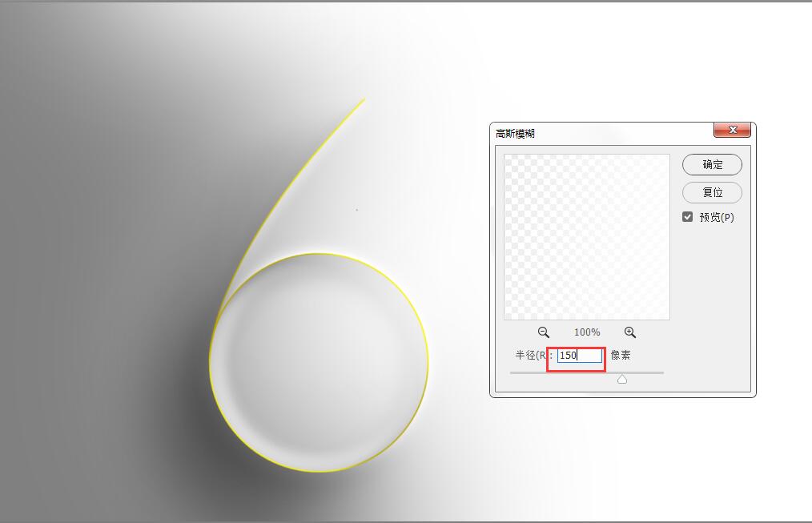Toggle the 预览(P) checkbox
This screenshot has height=523, width=812.
(687, 217)
